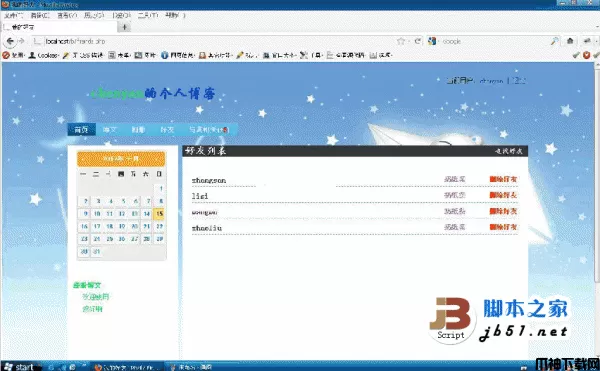Open the red Disable menu in developer toolbar
The width and height of the screenshot is (600, 371).
click(13, 55)
